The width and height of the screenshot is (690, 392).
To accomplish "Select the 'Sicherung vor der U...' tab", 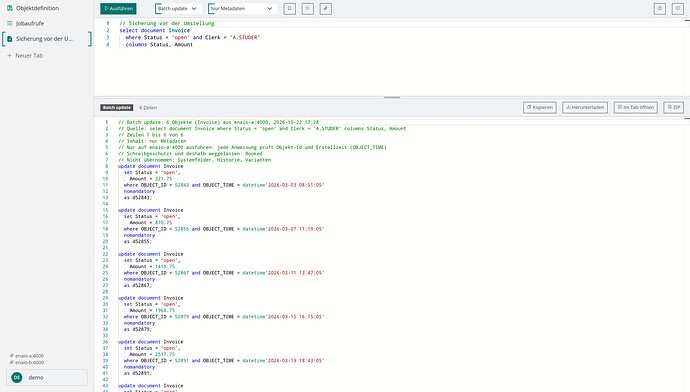I will [x=47, y=39].
